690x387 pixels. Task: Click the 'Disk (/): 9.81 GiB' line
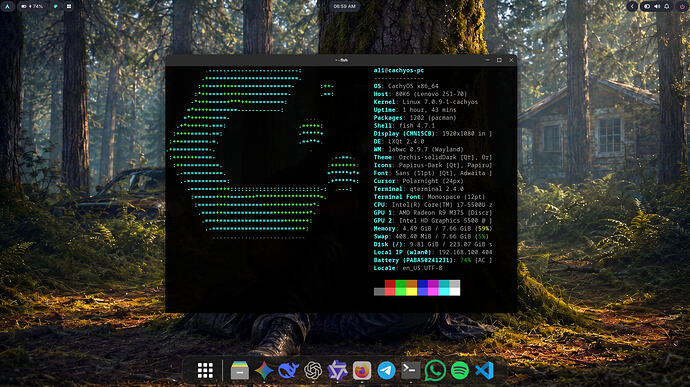(433, 245)
